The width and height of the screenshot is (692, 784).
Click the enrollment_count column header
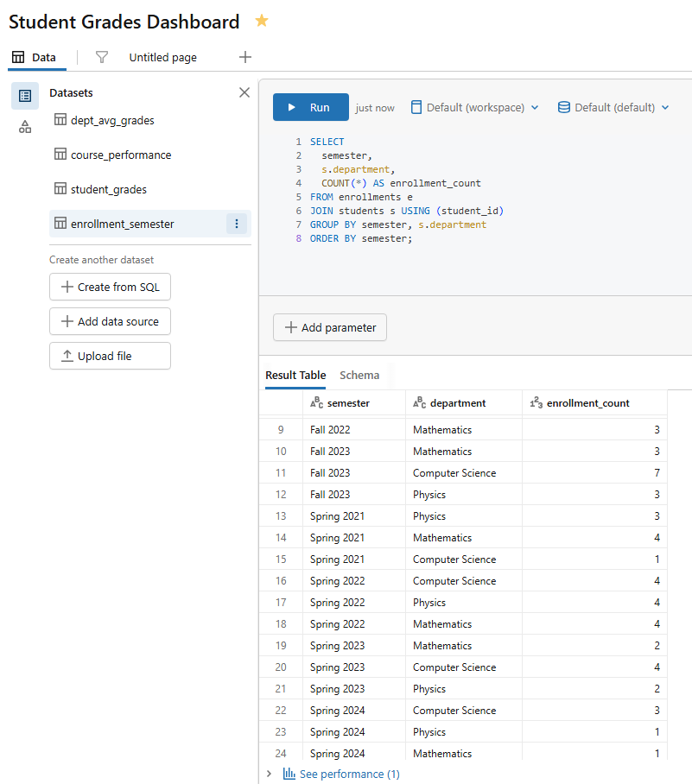point(595,403)
